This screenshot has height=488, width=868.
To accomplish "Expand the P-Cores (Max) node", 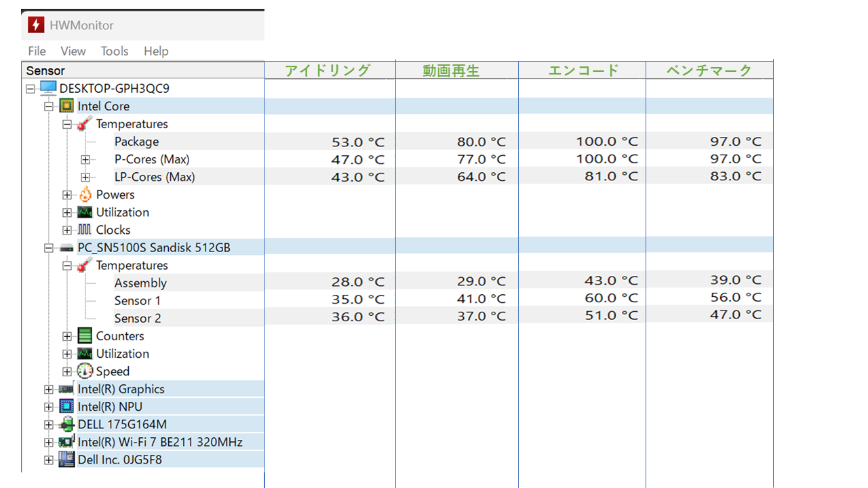I will click(85, 159).
